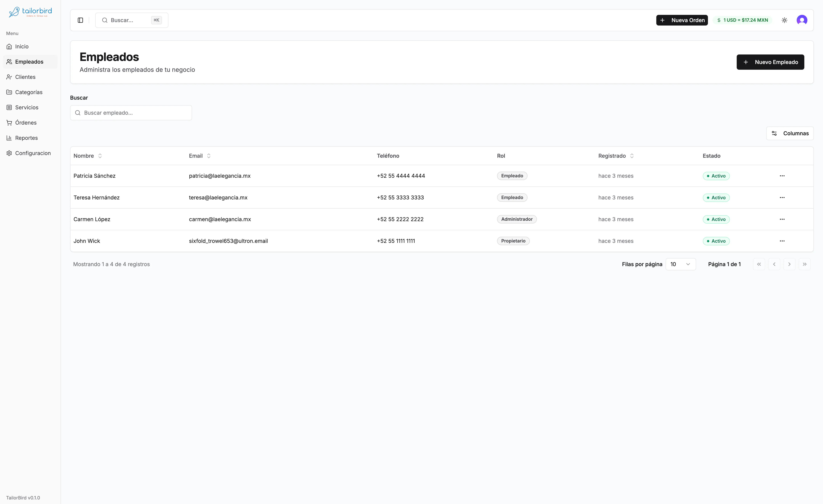Click TailorBird v0.1.0 version text

(x=23, y=498)
